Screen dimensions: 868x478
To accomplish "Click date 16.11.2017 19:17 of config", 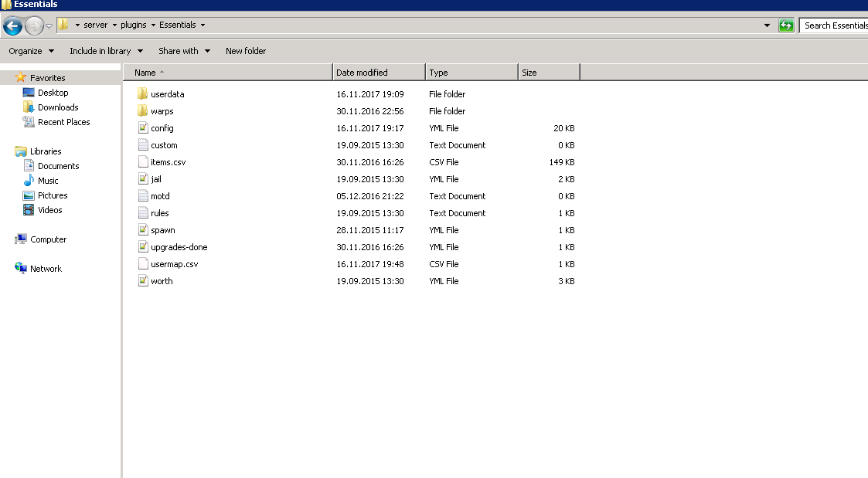I will click(369, 128).
